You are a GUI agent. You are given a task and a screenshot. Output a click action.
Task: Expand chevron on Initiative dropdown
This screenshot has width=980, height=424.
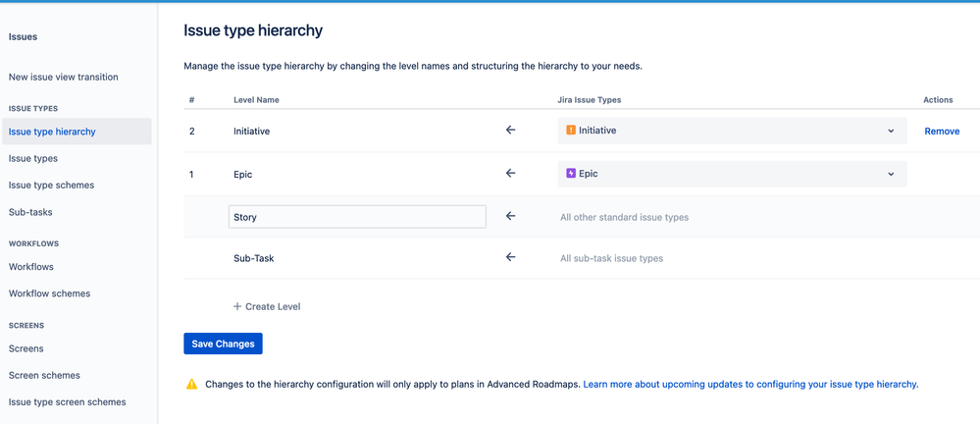click(891, 131)
